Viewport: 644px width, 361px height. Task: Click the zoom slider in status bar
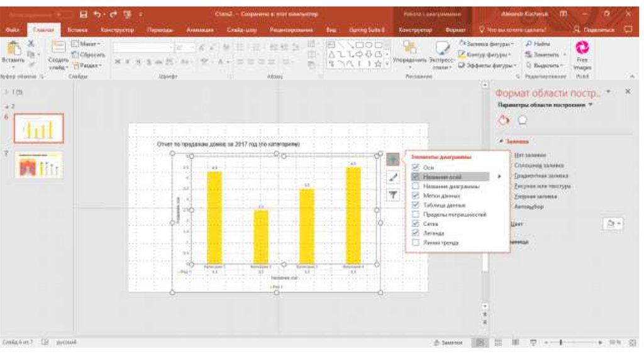click(x=560, y=342)
